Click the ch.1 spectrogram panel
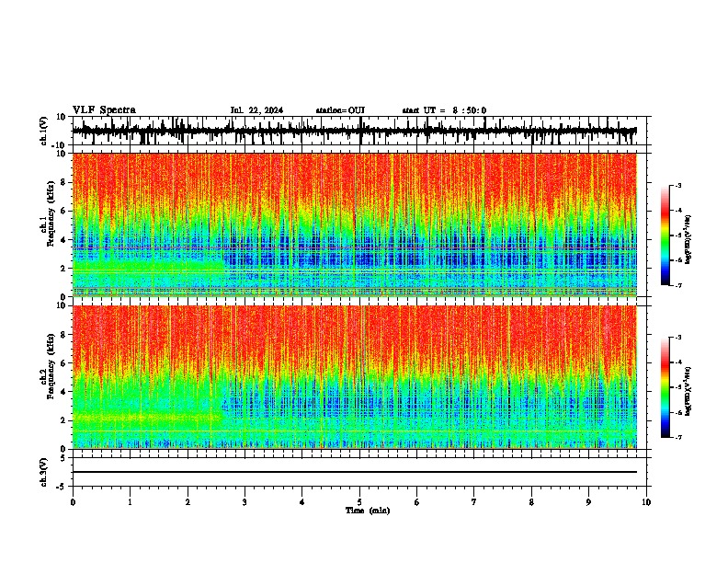The width and height of the screenshot is (728, 563). (x=354, y=224)
